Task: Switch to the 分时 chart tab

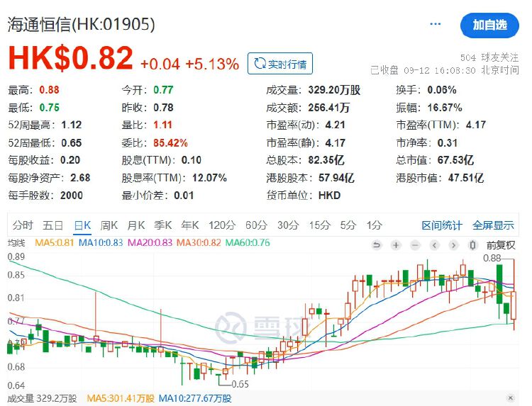Action: tap(23, 225)
